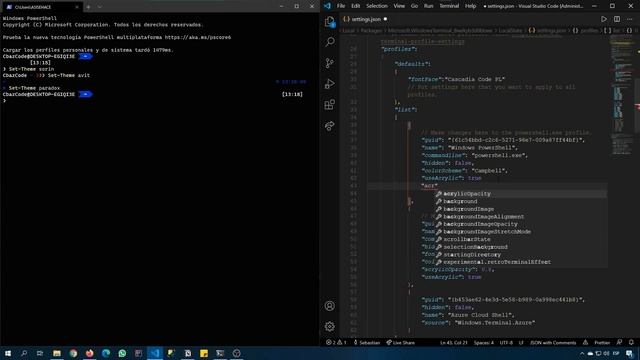Image resolution: width=640 pixels, height=360 pixels.
Task: Open Google Chrome from the taskbar
Action: (x=73, y=353)
